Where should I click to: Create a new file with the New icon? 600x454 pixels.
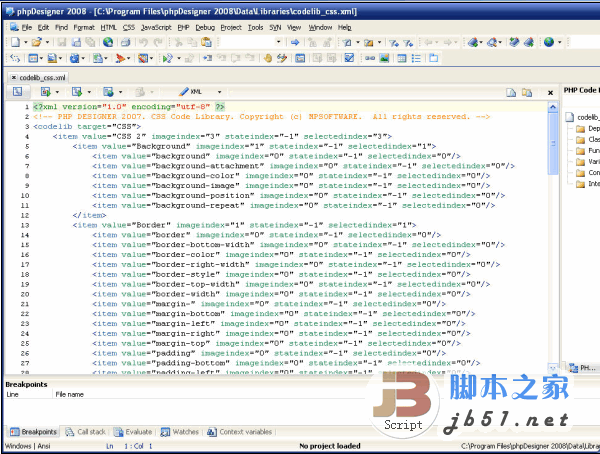click(x=15, y=42)
